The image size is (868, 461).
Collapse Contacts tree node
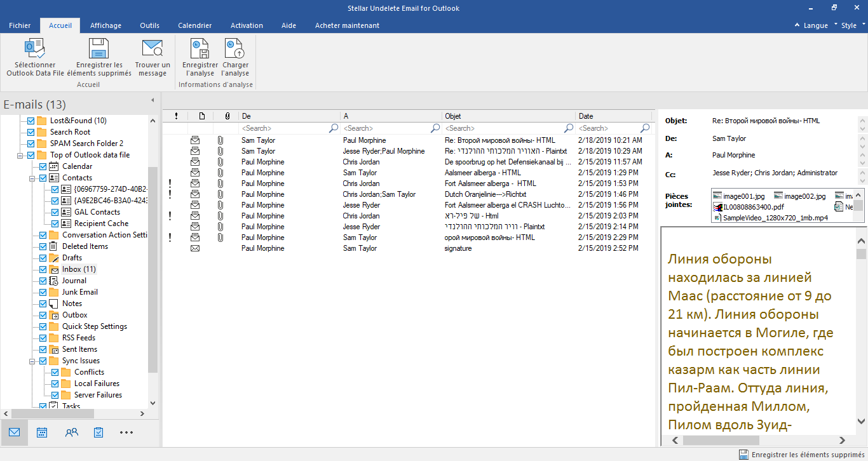tap(32, 178)
